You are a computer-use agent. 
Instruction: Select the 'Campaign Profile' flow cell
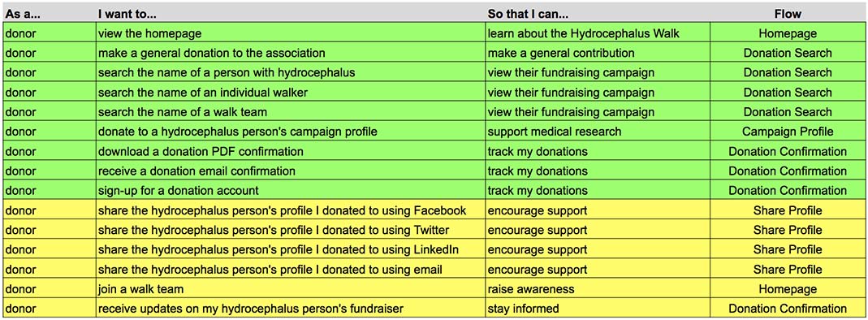coord(787,132)
